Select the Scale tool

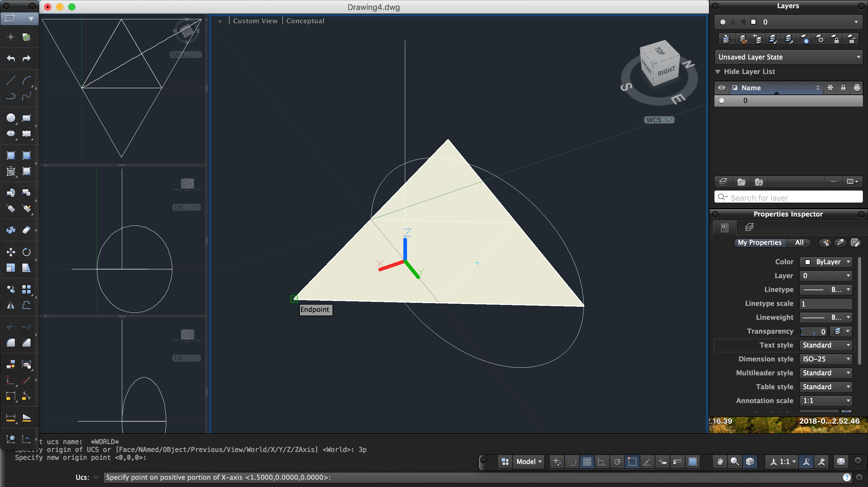[11, 268]
